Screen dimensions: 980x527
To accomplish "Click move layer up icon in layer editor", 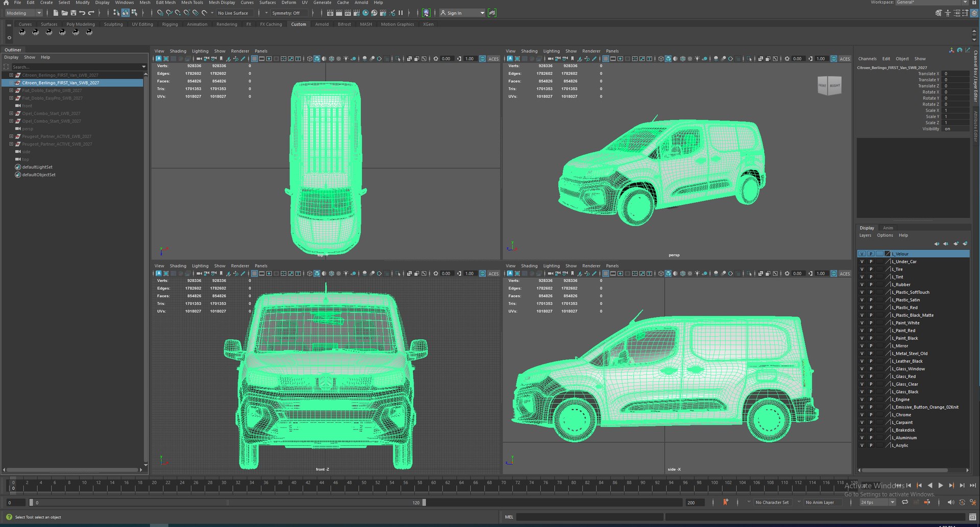I will (x=937, y=244).
